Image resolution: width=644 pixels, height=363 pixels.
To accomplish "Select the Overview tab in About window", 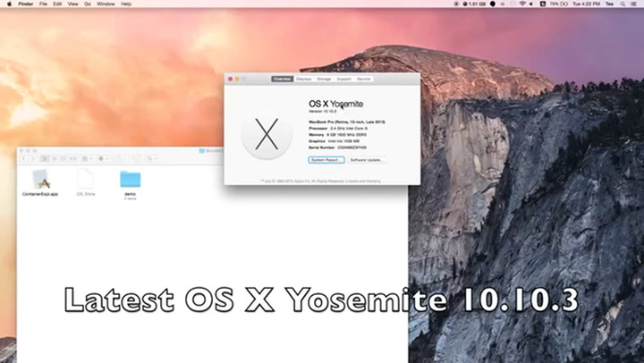I will [x=282, y=79].
